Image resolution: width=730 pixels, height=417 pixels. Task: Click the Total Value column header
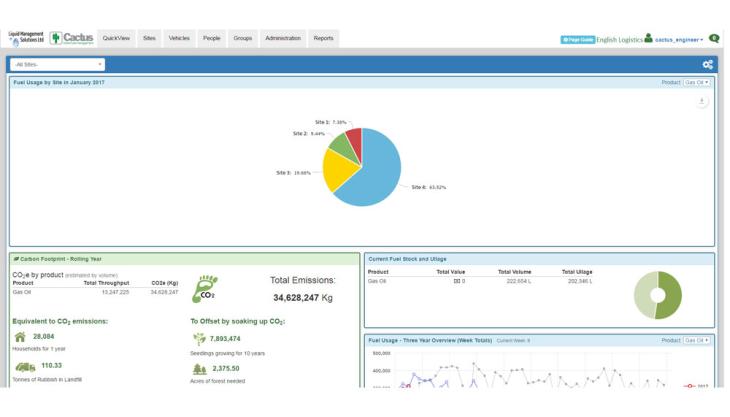tap(451, 272)
